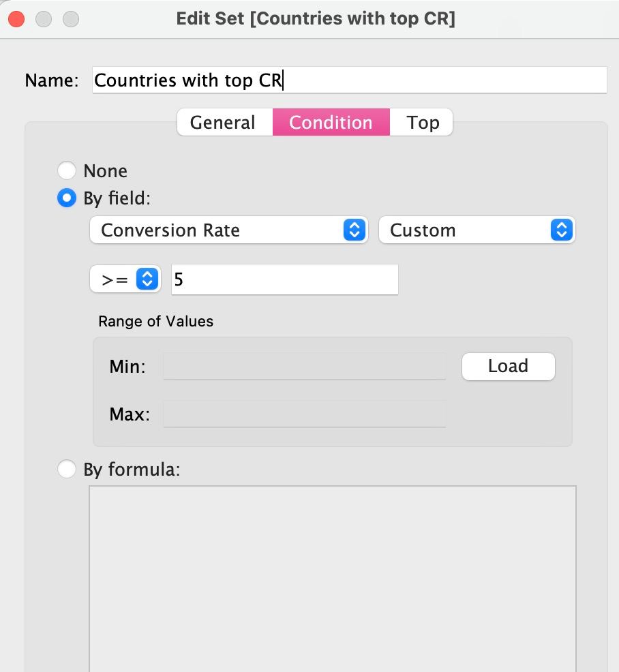Screen dimensions: 619x672
Task: Click the Name field containing Countries with top CR
Action: (x=349, y=80)
